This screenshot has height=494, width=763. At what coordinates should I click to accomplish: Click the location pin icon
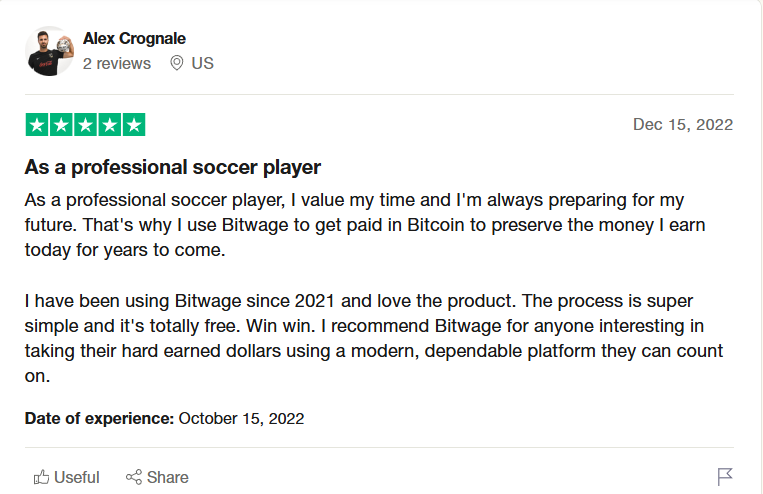(x=177, y=63)
